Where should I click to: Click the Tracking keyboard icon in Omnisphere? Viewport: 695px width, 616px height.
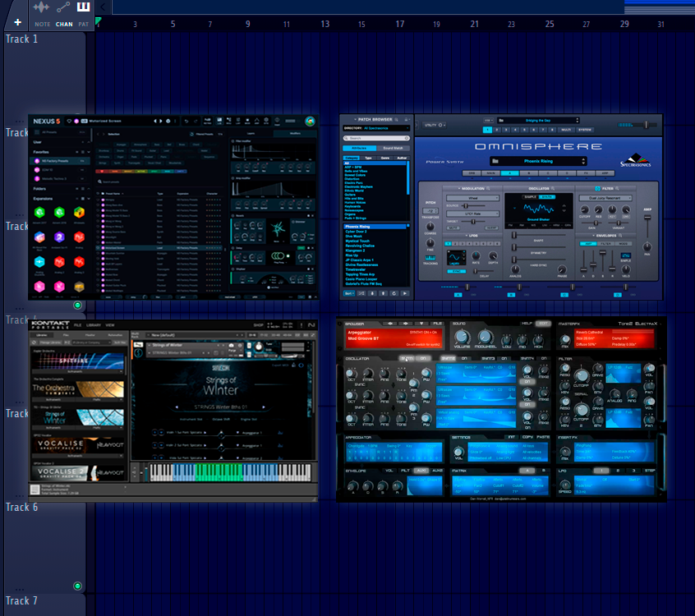click(430, 256)
